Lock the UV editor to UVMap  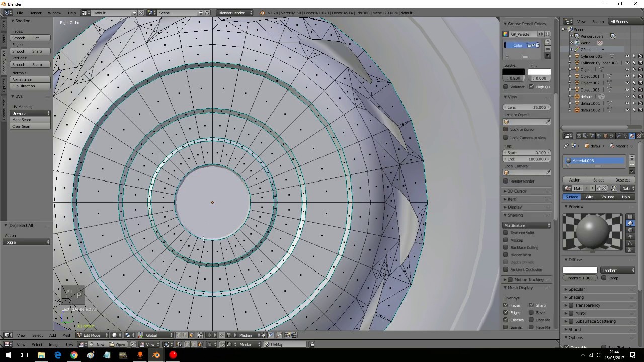pos(312,345)
